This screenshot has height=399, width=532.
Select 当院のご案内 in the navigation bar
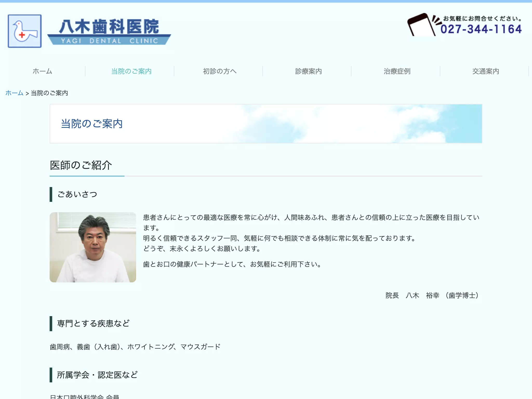click(131, 71)
